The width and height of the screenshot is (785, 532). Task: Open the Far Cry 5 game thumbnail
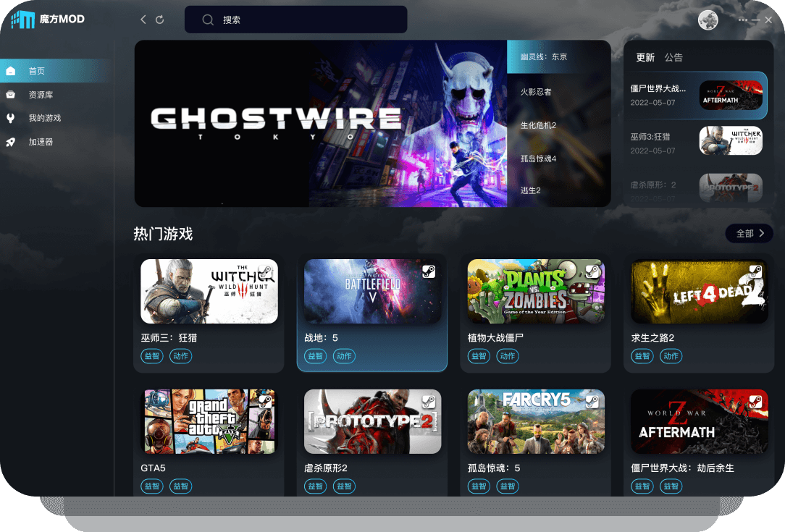[x=536, y=421]
